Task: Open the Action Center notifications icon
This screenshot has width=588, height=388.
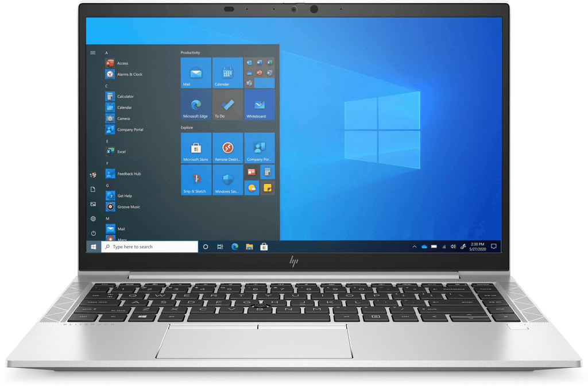Action: [494, 247]
